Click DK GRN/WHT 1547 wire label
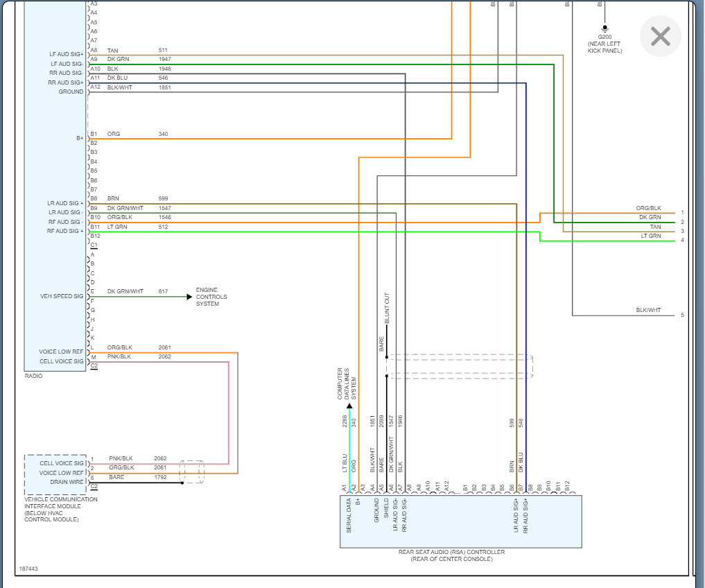 click(139, 208)
